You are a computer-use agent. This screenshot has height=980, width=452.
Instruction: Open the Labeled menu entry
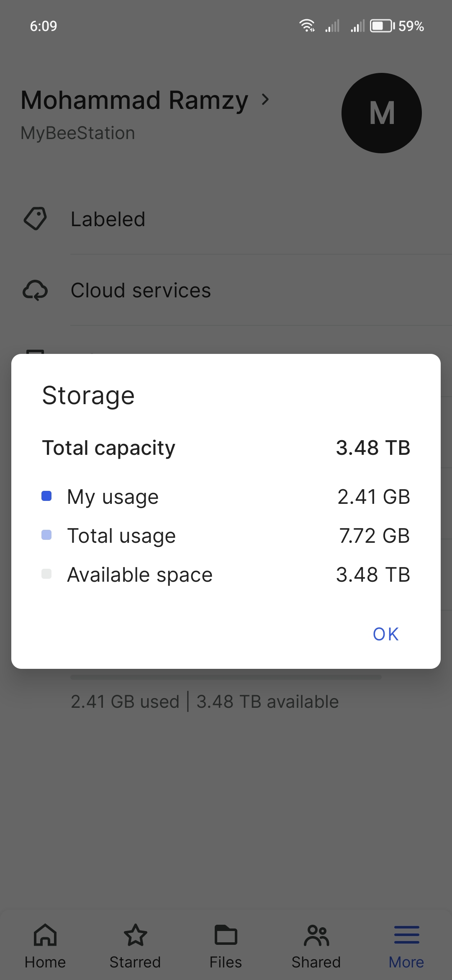tap(108, 219)
